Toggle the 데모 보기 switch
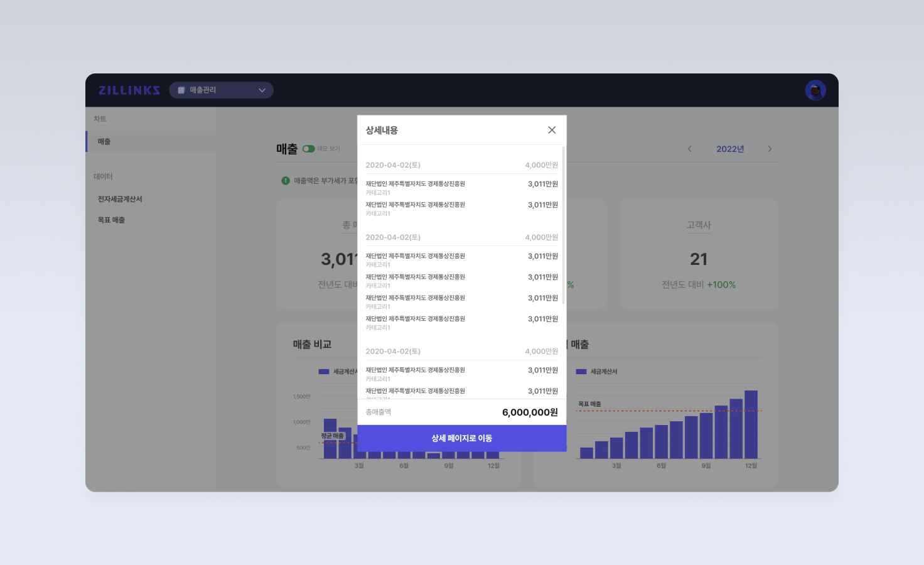The height and width of the screenshot is (565, 924). coord(308,149)
